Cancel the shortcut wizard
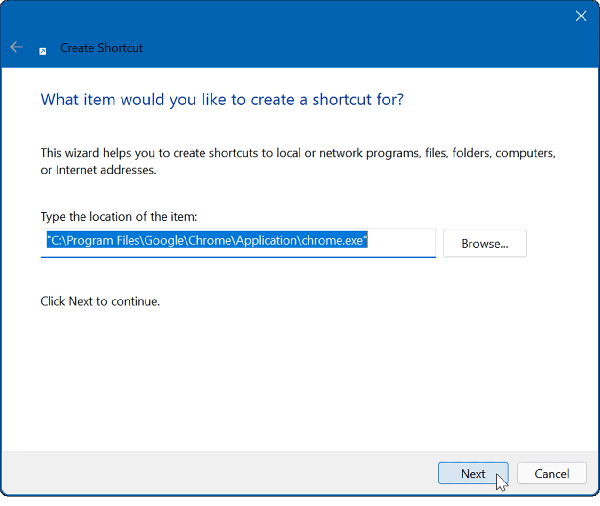 (x=552, y=474)
